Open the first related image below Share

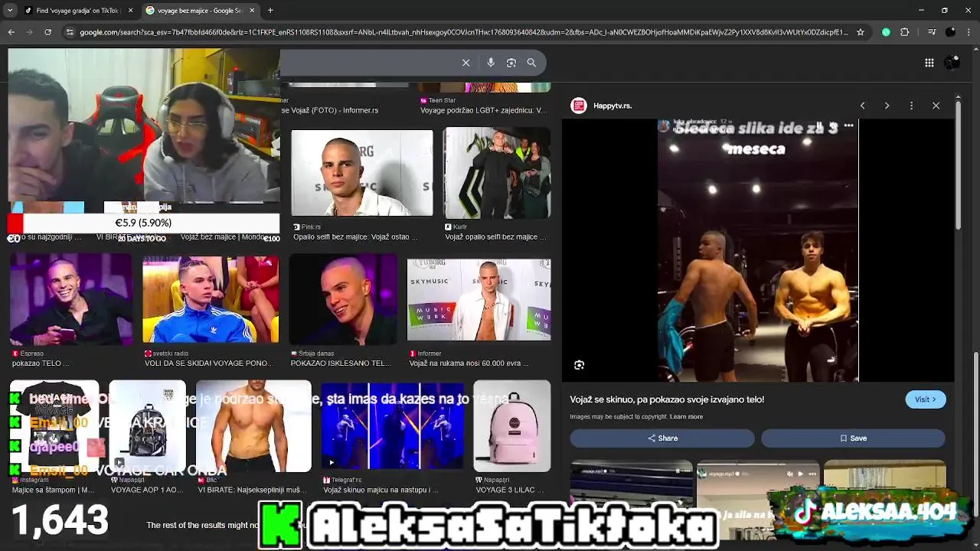632,484
